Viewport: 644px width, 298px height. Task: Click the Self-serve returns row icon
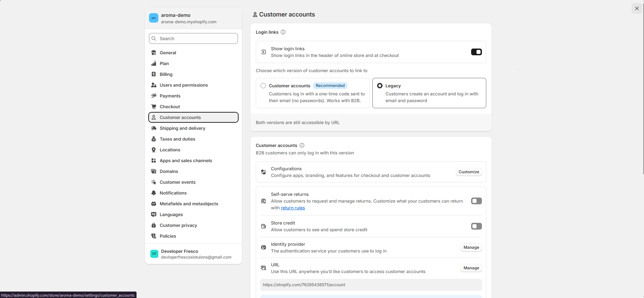coord(264,201)
